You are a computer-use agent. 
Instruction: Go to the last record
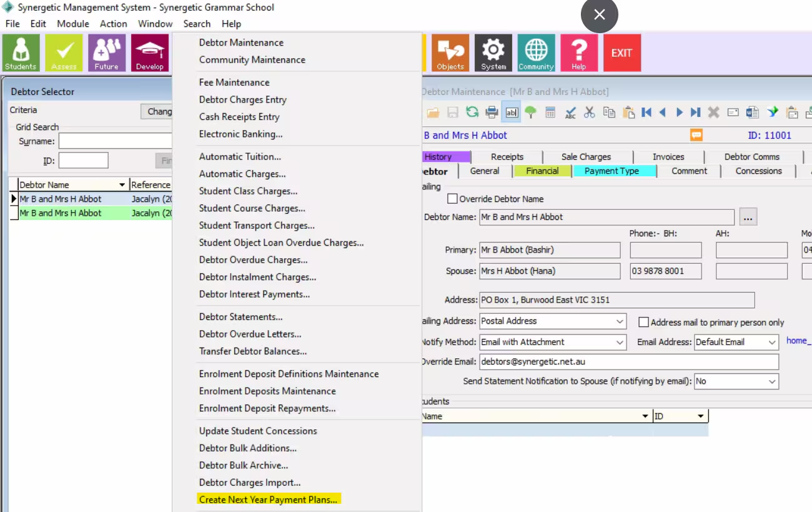click(696, 113)
